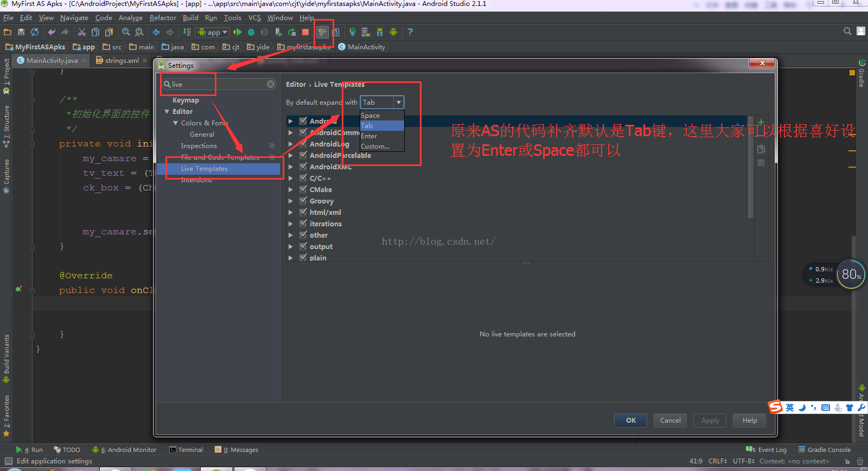
Task: Click the Sync Gradle files icon
Action: pos(353,32)
